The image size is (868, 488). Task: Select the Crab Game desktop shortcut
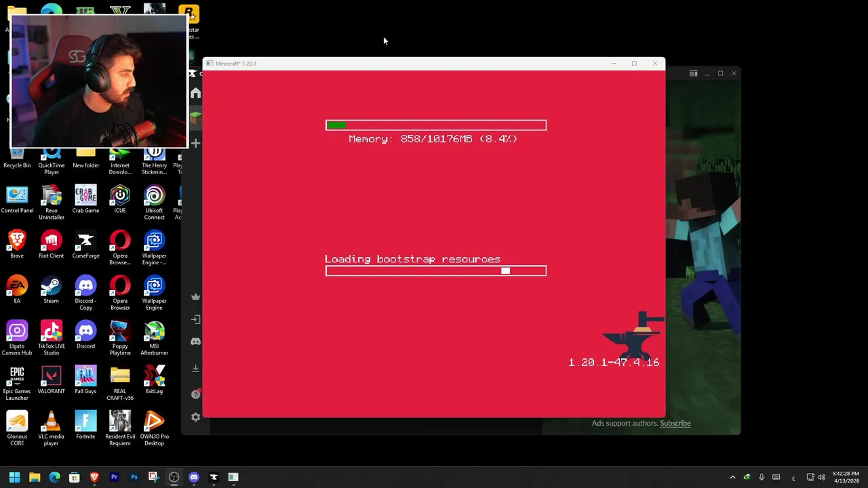(85, 199)
